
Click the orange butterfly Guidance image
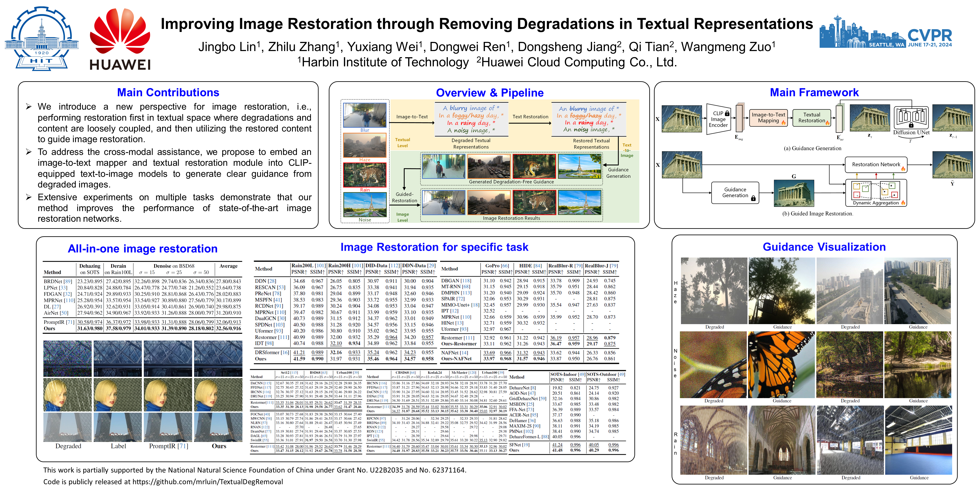[x=781, y=364]
